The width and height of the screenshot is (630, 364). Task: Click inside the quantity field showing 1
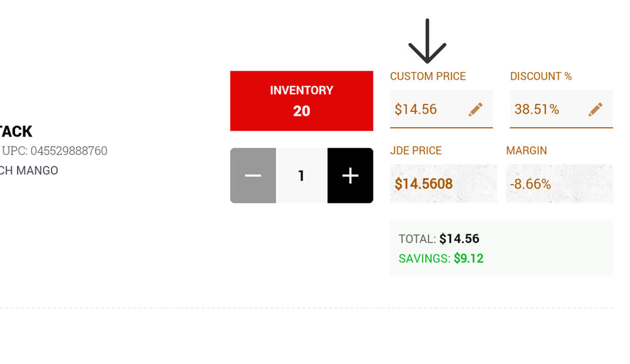click(x=301, y=175)
